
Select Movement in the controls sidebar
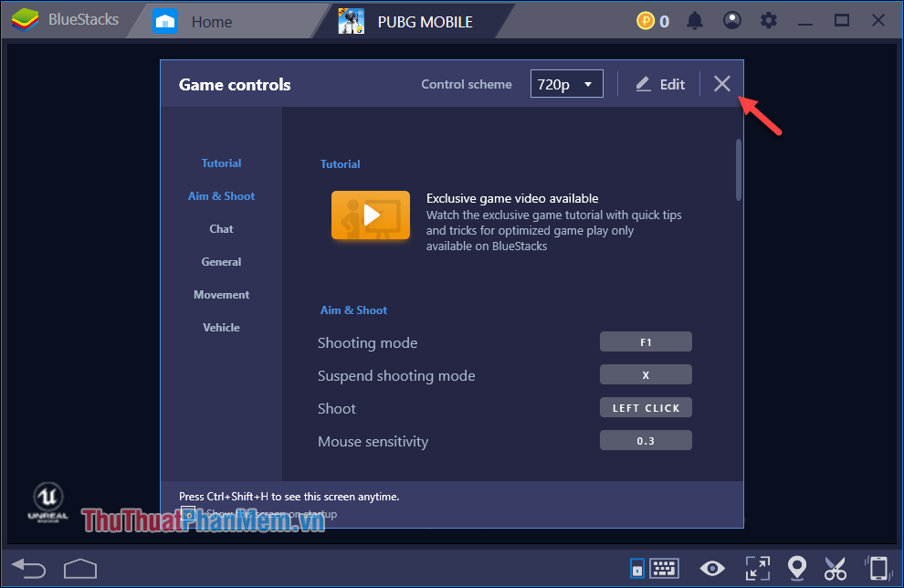221,294
